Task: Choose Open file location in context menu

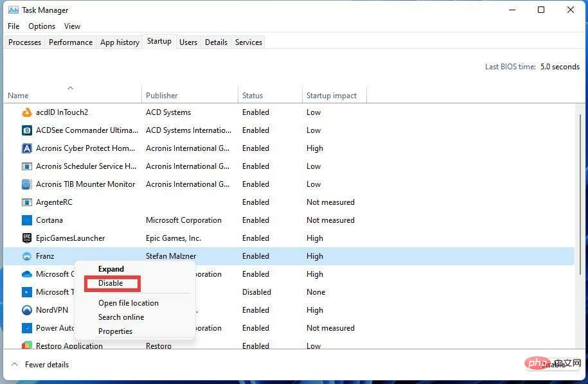Action: click(129, 302)
